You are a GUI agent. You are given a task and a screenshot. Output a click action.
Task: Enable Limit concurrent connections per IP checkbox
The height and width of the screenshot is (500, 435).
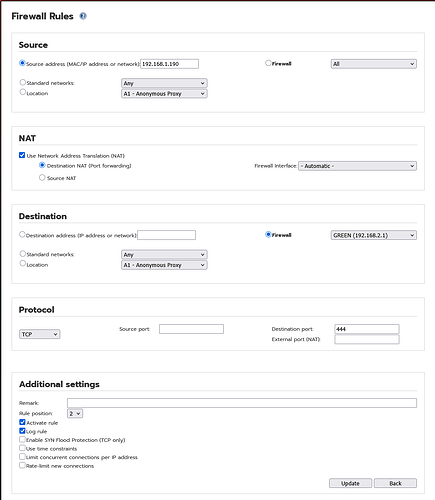(x=22, y=457)
